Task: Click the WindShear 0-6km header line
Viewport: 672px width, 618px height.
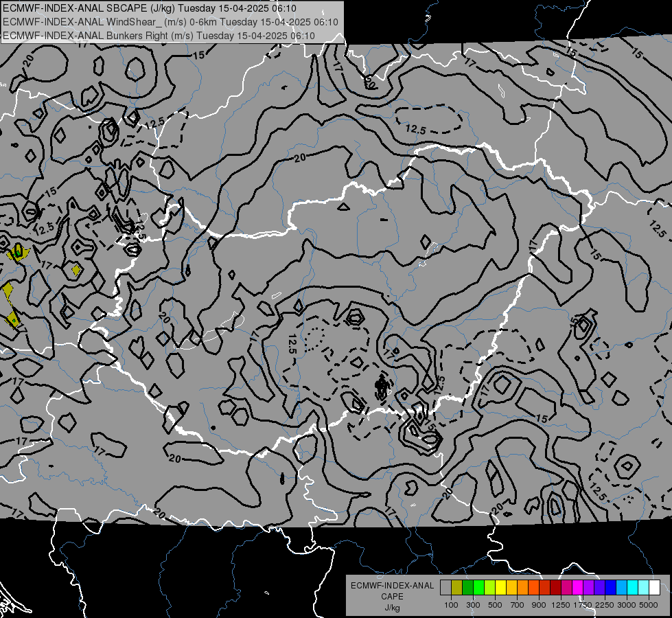Action: tap(170, 22)
